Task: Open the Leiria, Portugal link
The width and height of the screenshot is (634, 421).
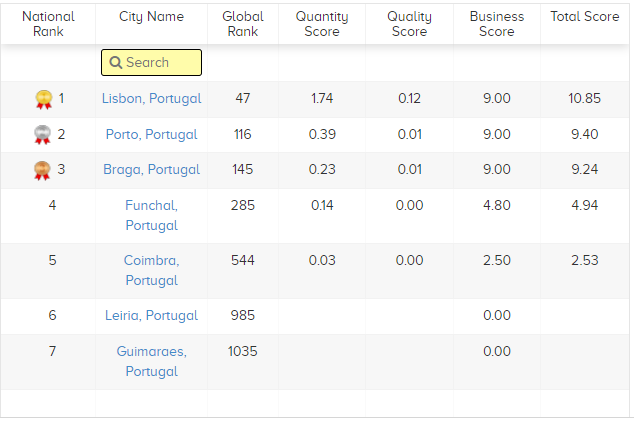Action: [x=151, y=315]
